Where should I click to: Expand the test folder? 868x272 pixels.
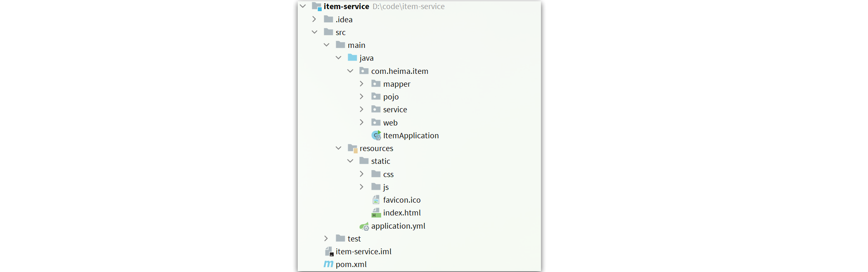coord(326,239)
